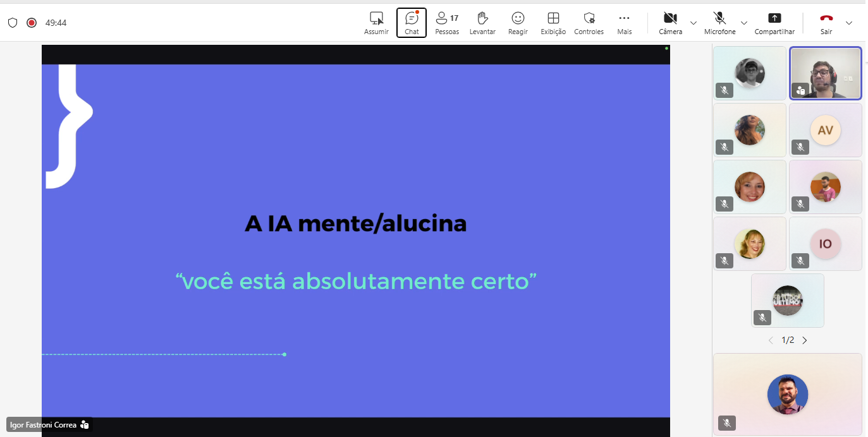Raise hand with the Levantar button
This screenshot has height=437, width=868.
[482, 23]
